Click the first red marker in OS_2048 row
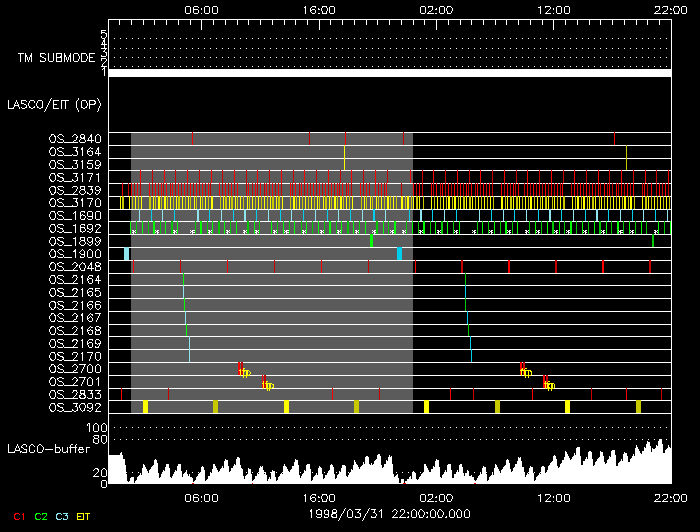 (180, 267)
